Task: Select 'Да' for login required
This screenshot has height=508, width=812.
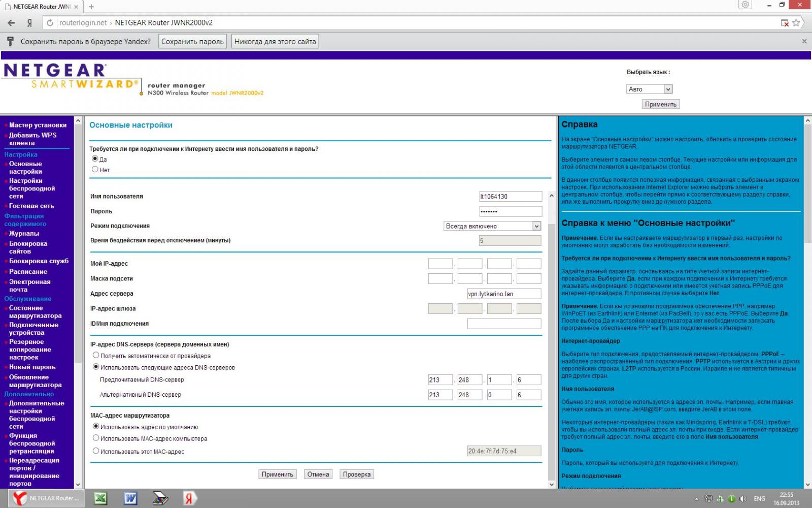Action: [x=95, y=159]
